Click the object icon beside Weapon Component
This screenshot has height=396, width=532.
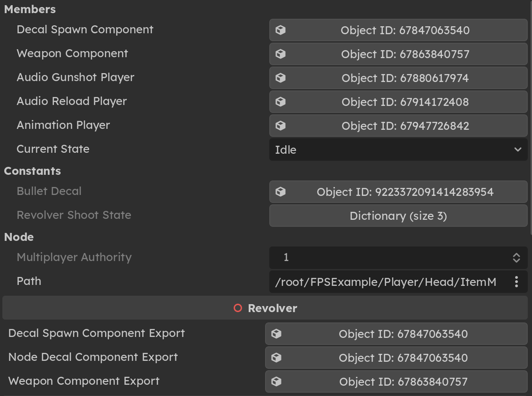(x=280, y=54)
